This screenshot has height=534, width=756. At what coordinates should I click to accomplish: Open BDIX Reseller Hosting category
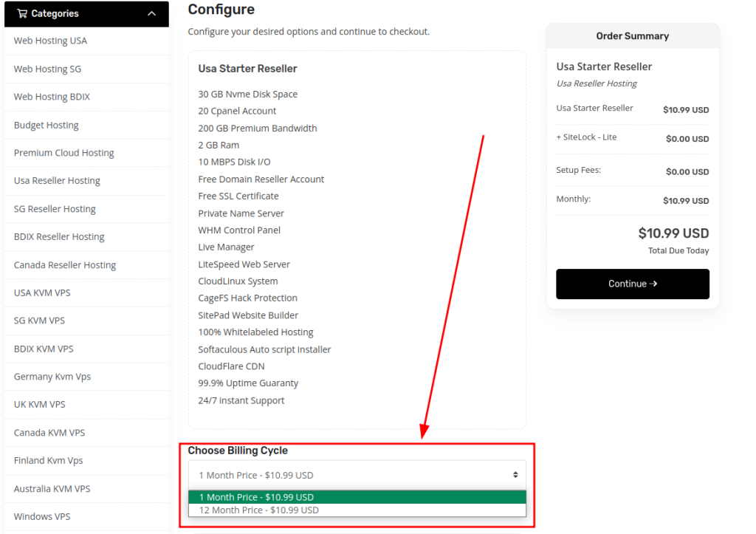pyautogui.click(x=59, y=237)
